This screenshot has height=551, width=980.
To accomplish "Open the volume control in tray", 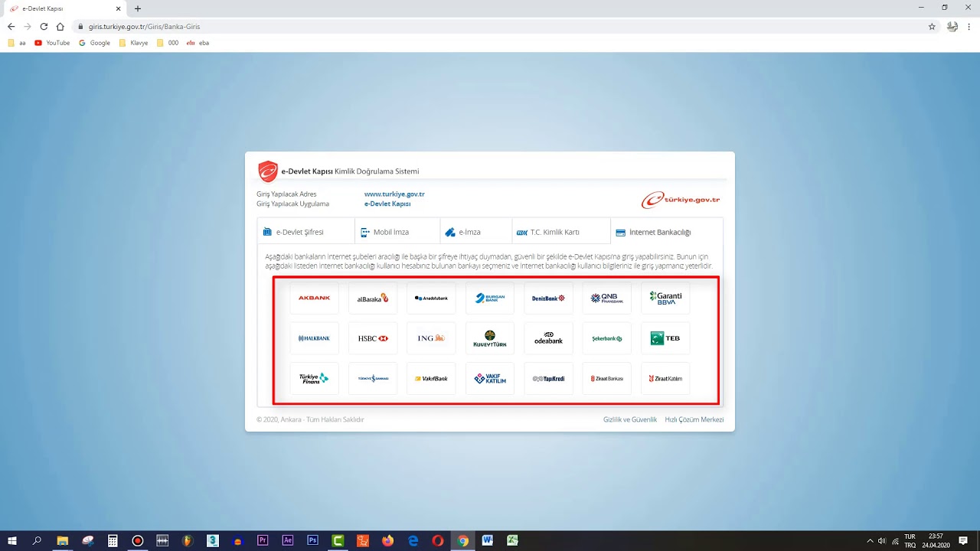I will pos(882,540).
